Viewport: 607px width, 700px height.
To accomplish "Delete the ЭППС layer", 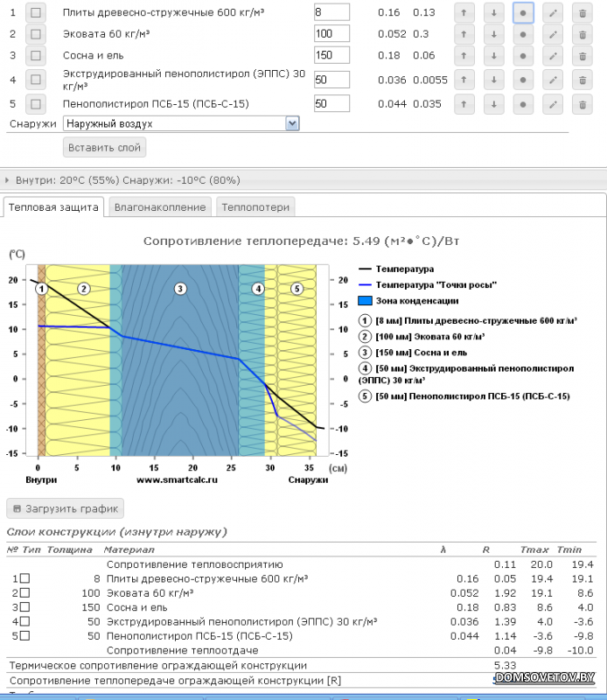I will click(x=583, y=80).
